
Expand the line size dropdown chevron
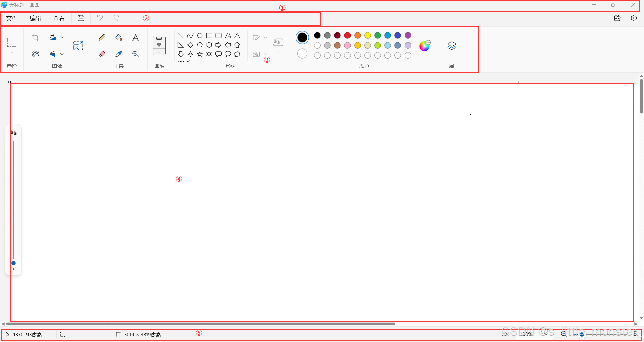[x=278, y=53]
